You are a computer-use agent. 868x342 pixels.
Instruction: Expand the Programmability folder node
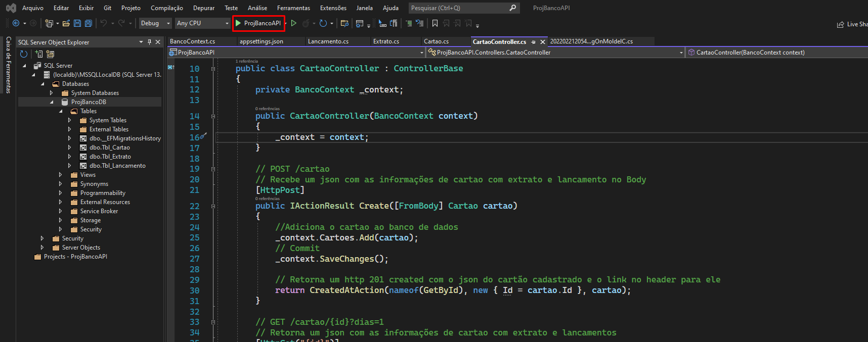(60, 193)
